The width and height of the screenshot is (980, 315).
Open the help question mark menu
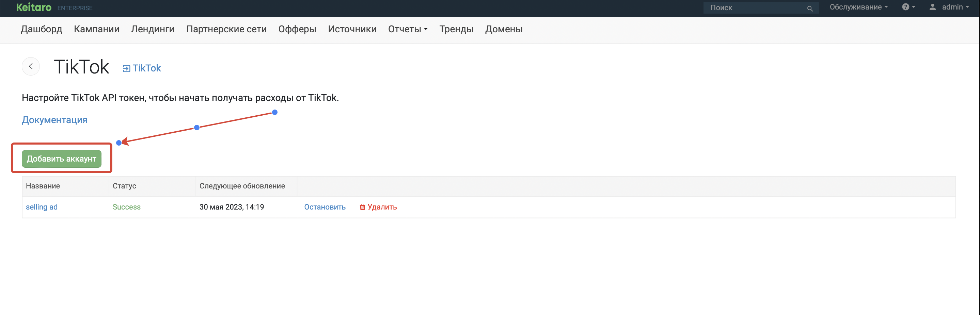pos(908,7)
